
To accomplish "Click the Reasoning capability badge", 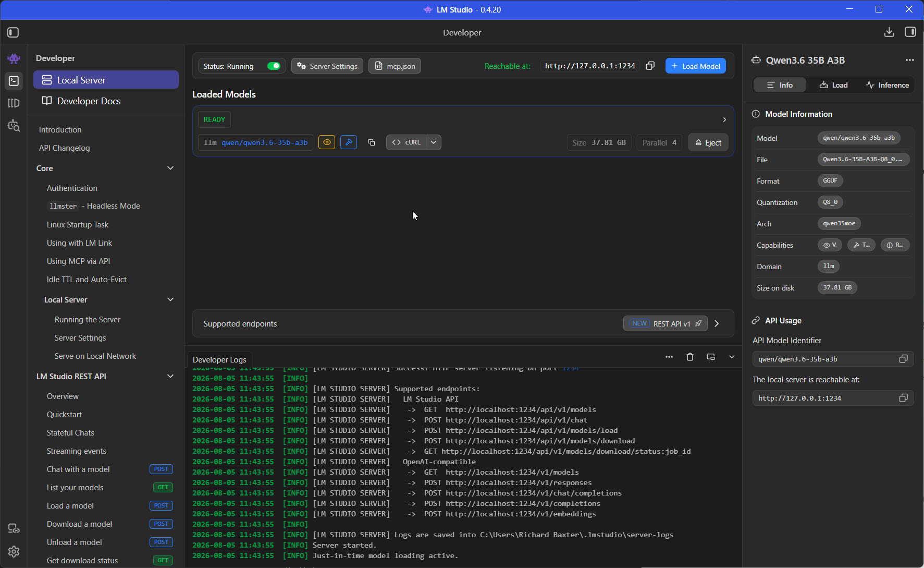I will click(895, 245).
